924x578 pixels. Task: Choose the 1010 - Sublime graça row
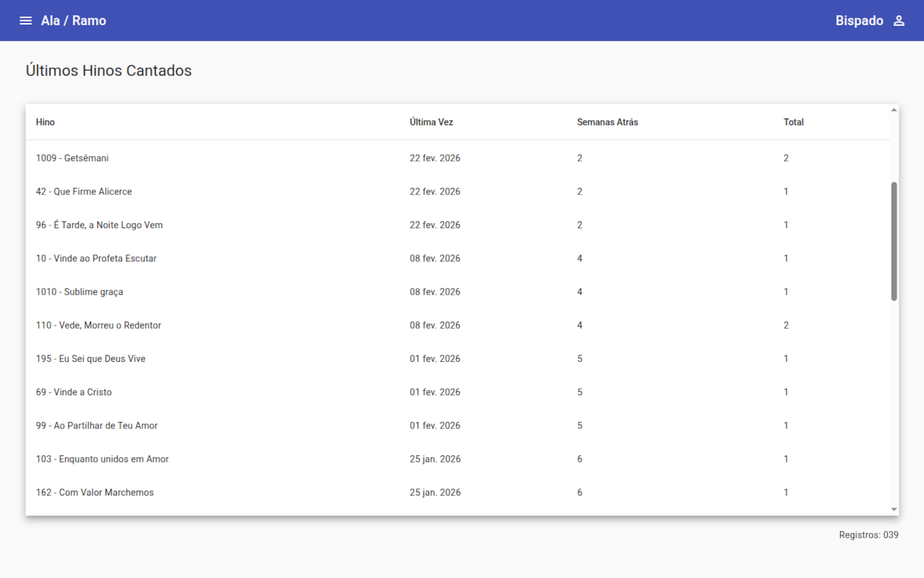[x=79, y=292]
